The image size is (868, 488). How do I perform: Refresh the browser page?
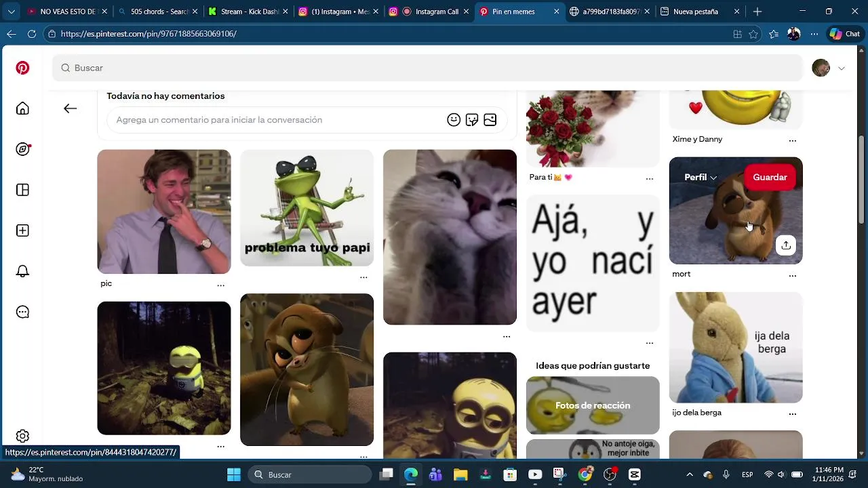coord(32,34)
